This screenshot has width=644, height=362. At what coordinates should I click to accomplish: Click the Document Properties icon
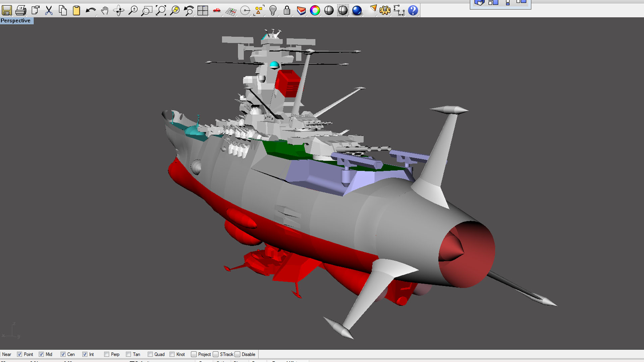(x=35, y=10)
